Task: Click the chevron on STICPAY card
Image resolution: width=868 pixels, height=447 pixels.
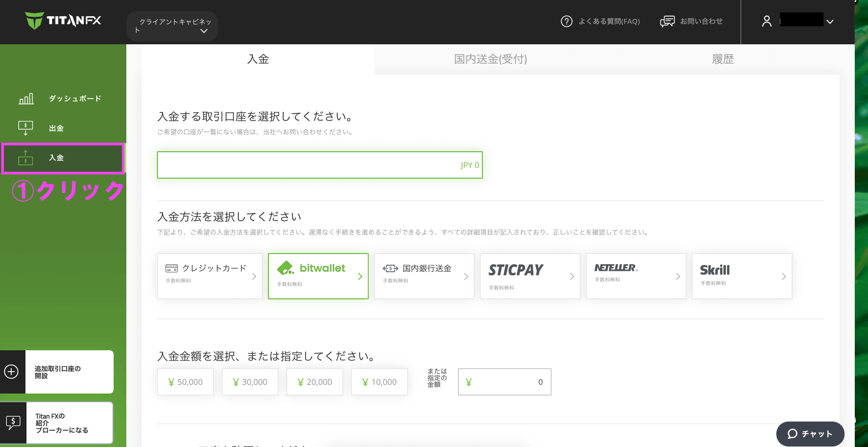Action: click(572, 276)
